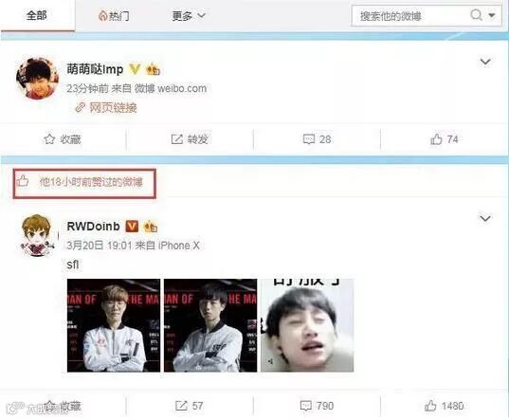Viewport: 509px width, 420px height.
Task: Click the 萌萌哒Imp username
Action: point(95,69)
